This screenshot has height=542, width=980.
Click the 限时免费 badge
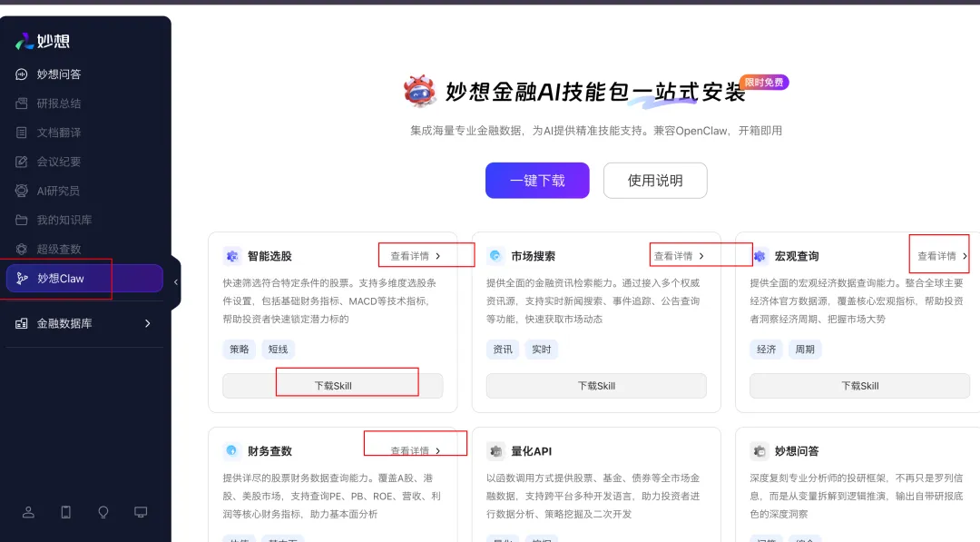pyautogui.click(x=764, y=83)
